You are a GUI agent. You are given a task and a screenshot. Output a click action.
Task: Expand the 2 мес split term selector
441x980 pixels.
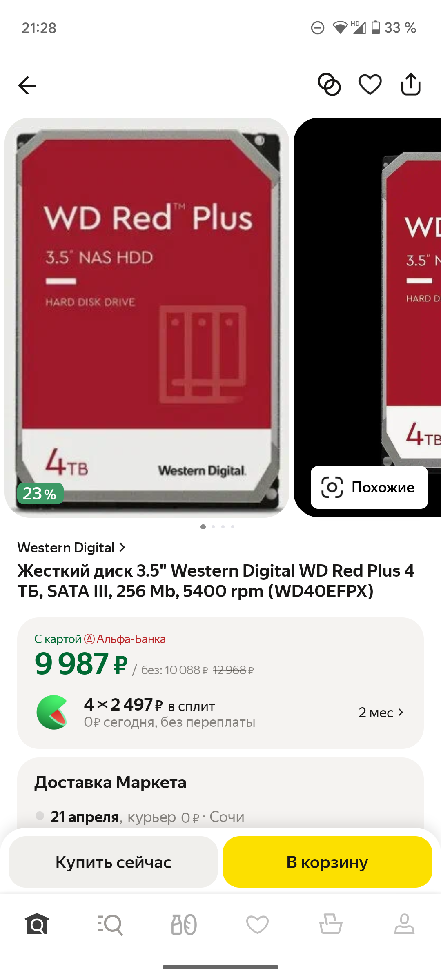pos(381,713)
